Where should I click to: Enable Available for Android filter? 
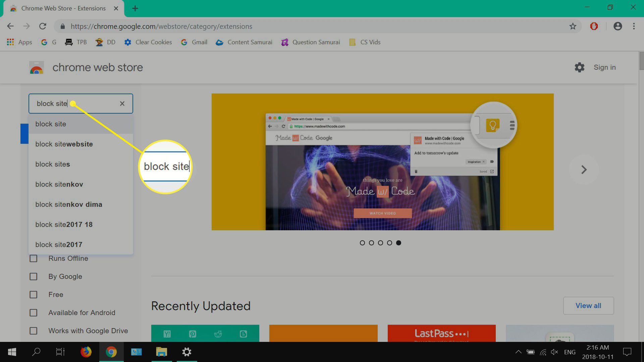pos(34,313)
